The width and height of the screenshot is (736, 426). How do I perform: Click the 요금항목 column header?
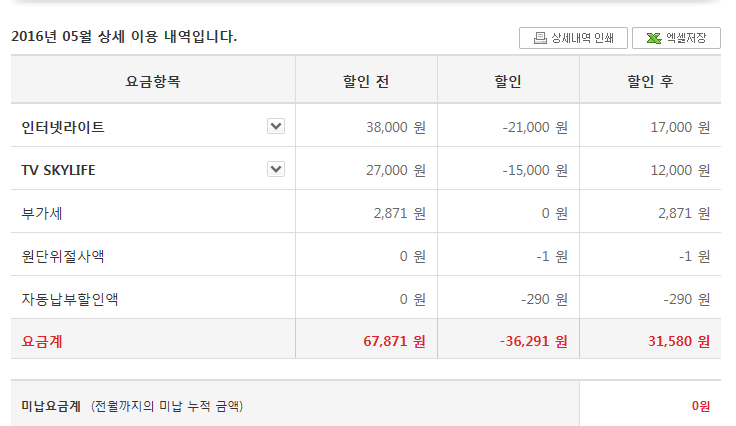coord(153,81)
